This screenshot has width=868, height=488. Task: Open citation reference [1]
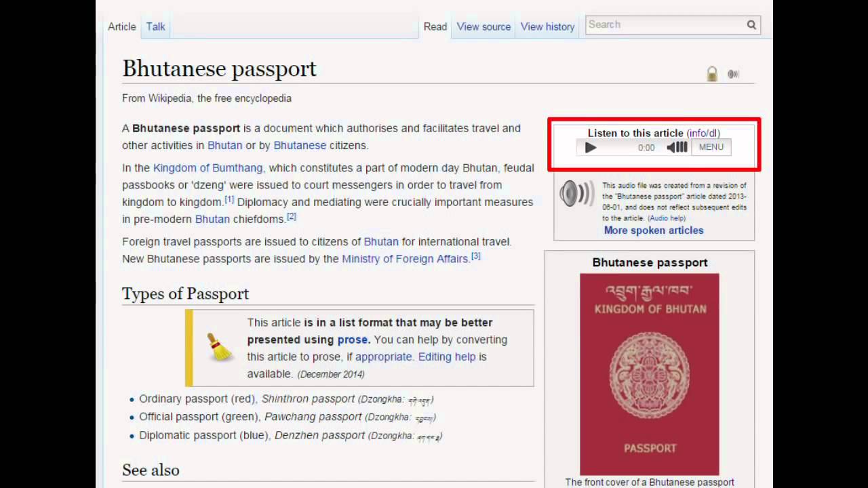229,199
